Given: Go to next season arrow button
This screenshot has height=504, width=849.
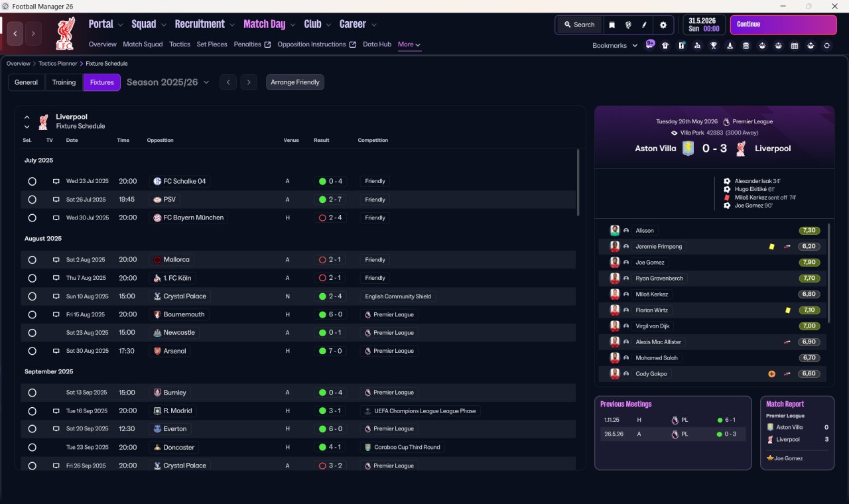Looking at the screenshot, I should 249,82.
